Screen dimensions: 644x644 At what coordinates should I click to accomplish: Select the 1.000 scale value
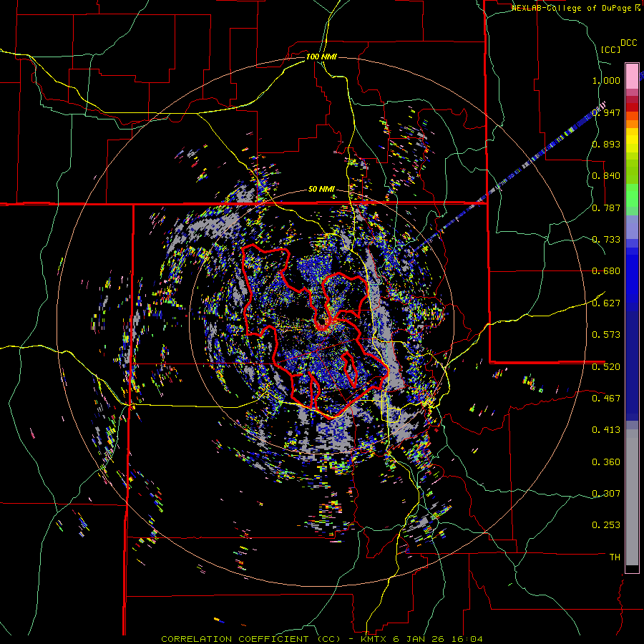click(606, 80)
